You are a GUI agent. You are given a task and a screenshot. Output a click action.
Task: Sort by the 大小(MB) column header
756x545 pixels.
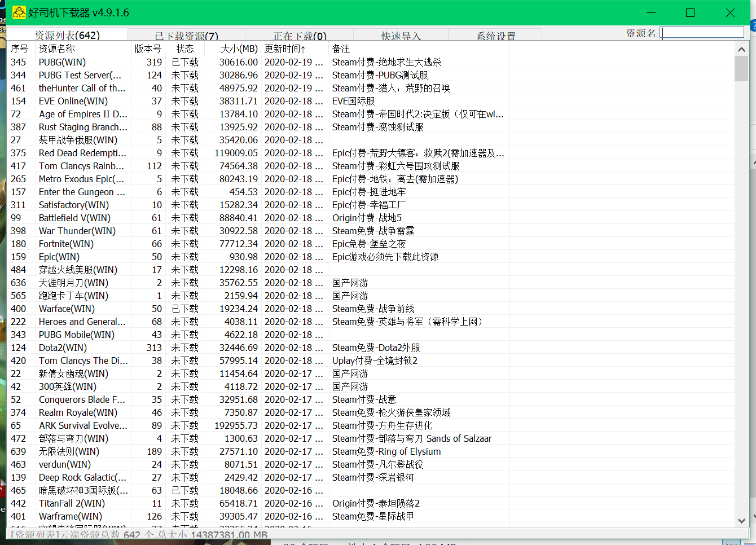pyautogui.click(x=233, y=49)
